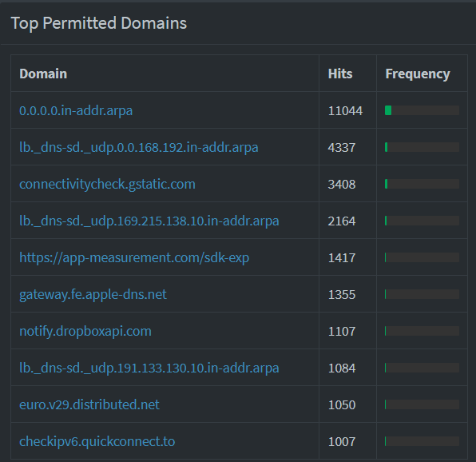Click the Domain column header
This screenshot has height=462, width=476.
pyautogui.click(x=43, y=74)
